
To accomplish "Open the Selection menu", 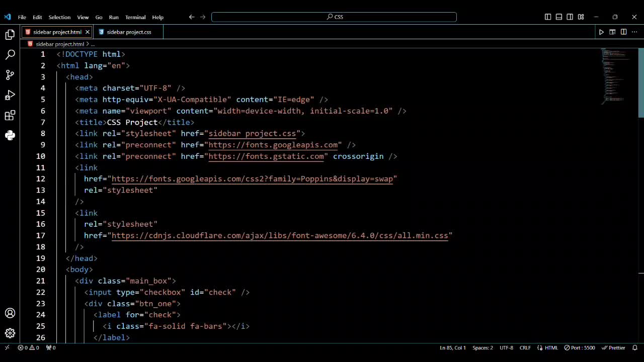I will pos(59,17).
